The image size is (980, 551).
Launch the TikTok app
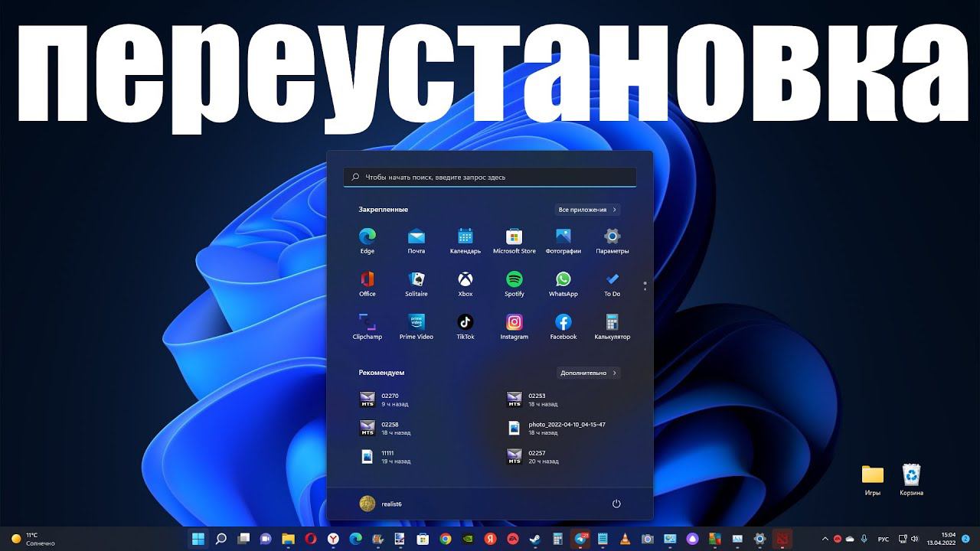(x=465, y=326)
